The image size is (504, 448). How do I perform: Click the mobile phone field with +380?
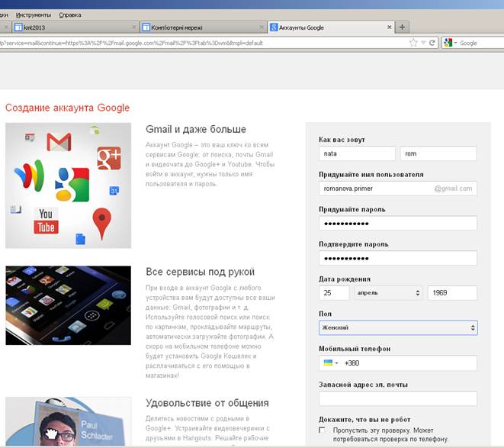click(398, 363)
